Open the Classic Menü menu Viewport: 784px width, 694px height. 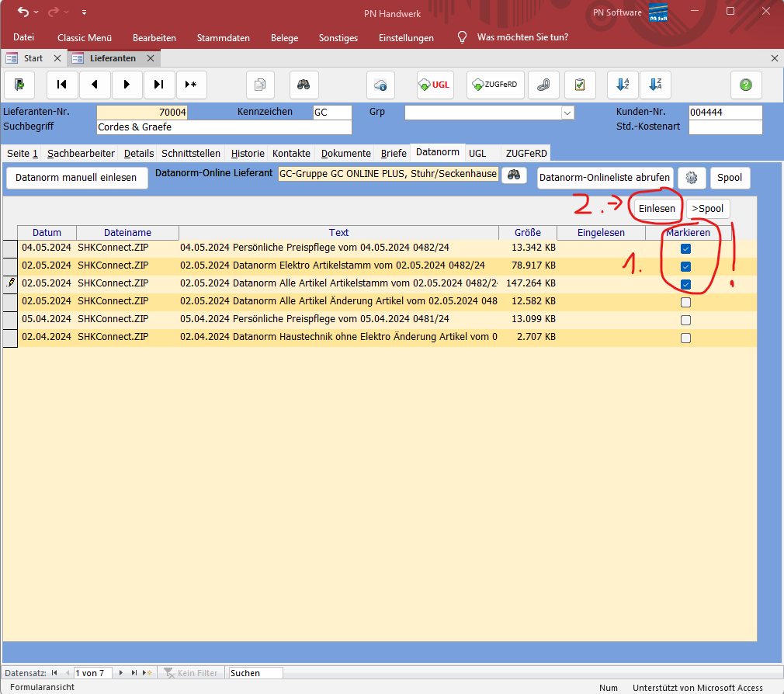point(85,38)
